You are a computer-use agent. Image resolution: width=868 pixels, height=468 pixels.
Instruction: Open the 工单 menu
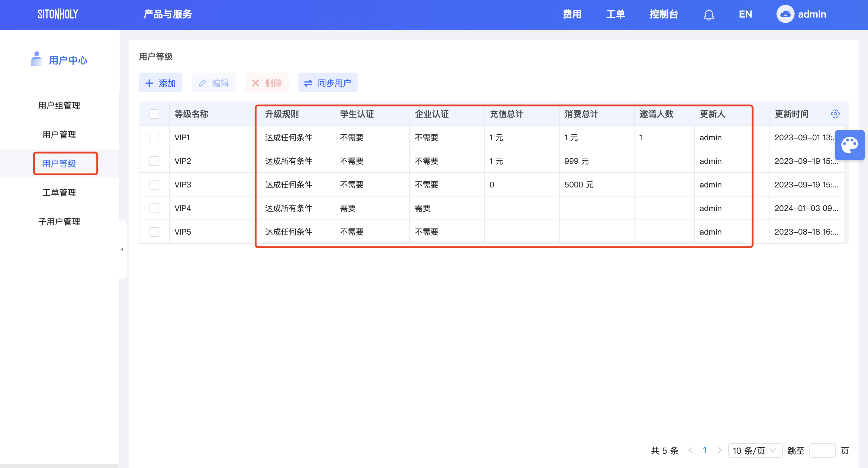click(x=615, y=14)
